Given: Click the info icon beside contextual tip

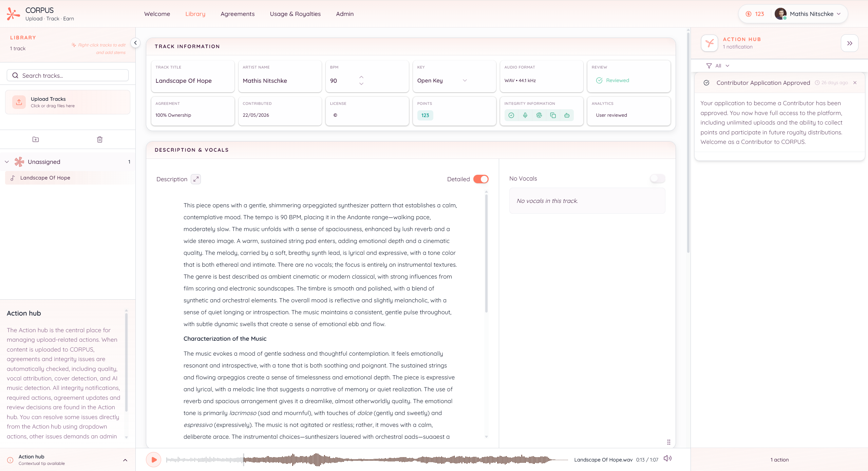Looking at the screenshot, I should pos(10,460).
